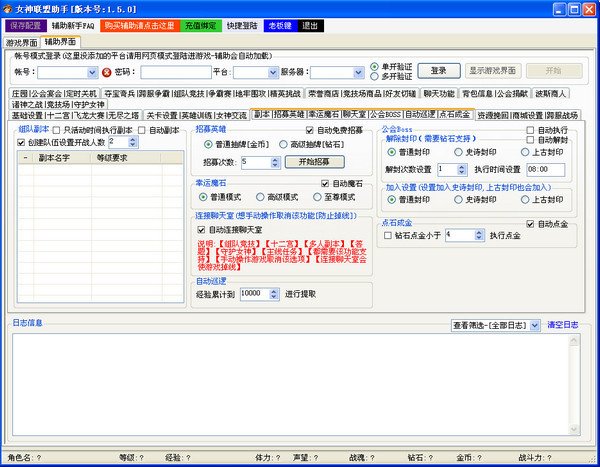600x467 pixels.
Task: Open 庄园|公会宴会|定时关机 tab
Action: pos(54,93)
